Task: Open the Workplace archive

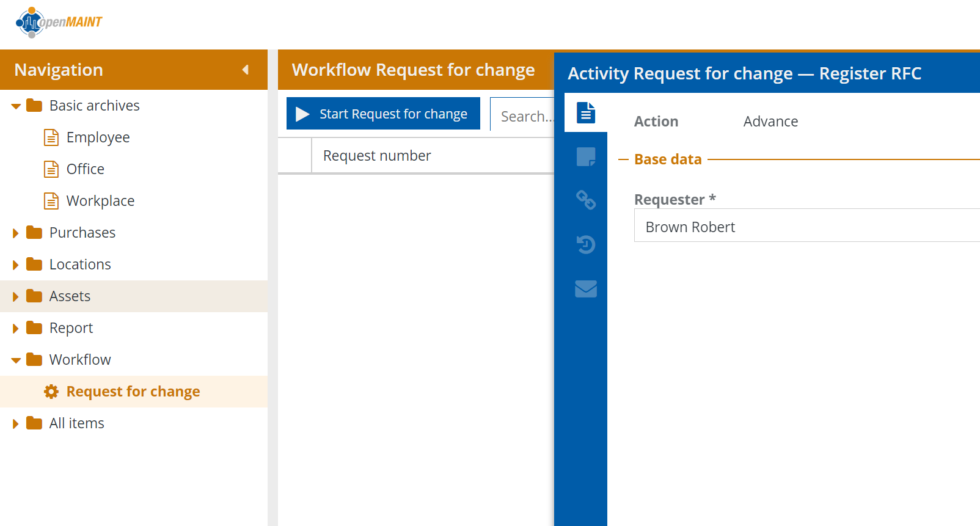Action: coord(100,201)
